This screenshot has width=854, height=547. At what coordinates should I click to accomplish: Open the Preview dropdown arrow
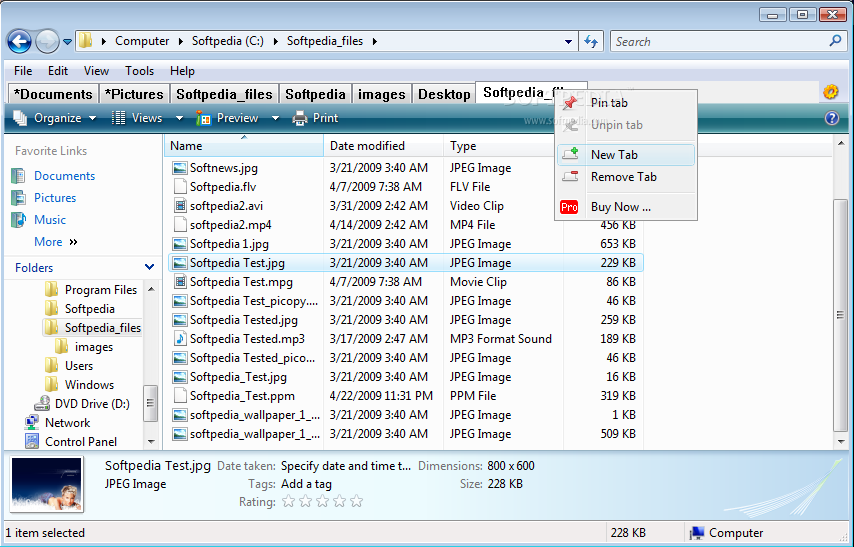[x=275, y=118]
